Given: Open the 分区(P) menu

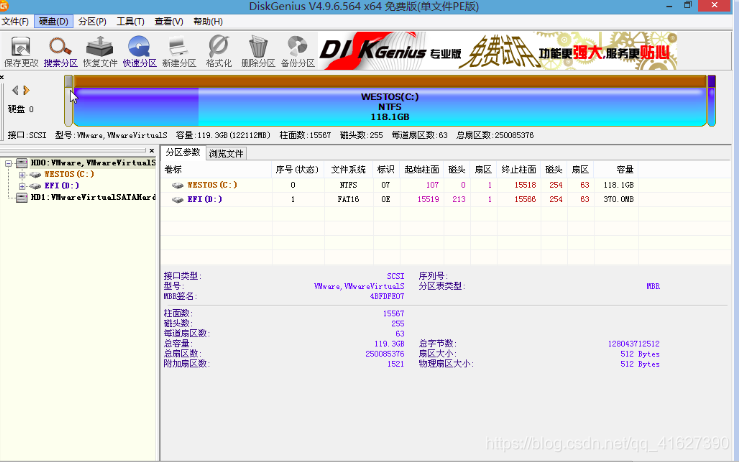Looking at the screenshot, I should tap(92, 22).
